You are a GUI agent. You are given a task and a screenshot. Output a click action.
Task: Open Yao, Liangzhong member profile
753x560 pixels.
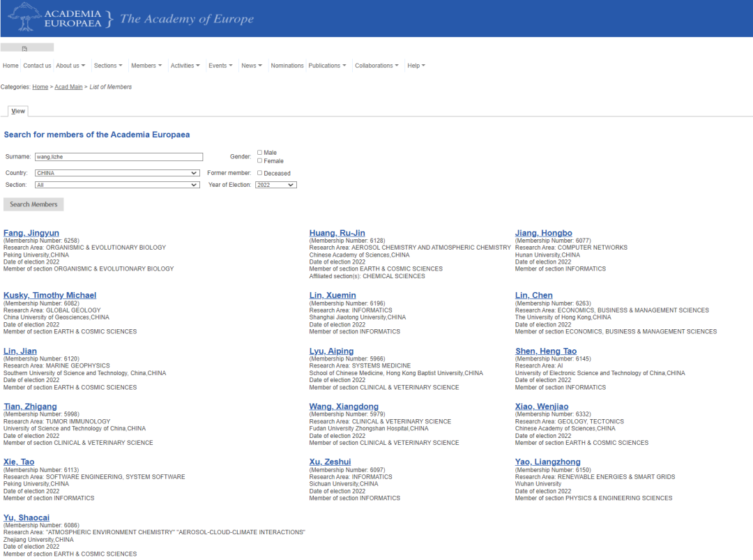coord(547,462)
